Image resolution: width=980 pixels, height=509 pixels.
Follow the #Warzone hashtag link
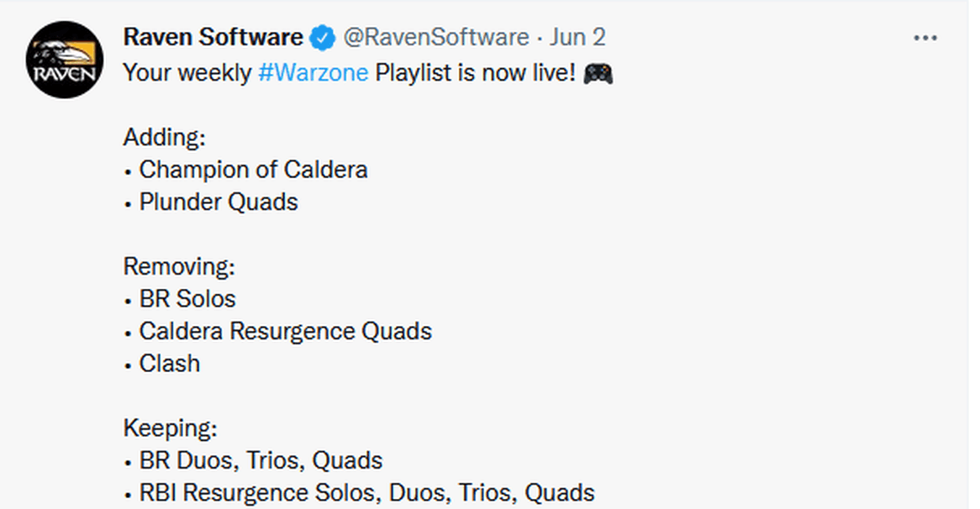point(313,73)
